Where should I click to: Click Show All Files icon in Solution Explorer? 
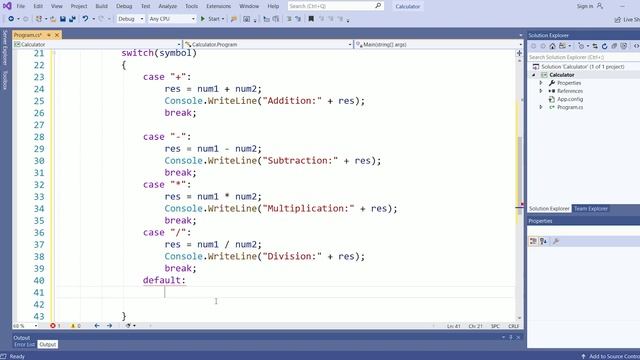click(623, 46)
